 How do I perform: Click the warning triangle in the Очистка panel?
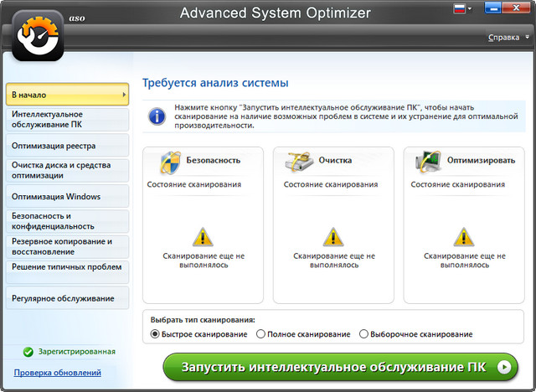click(333, 237)
